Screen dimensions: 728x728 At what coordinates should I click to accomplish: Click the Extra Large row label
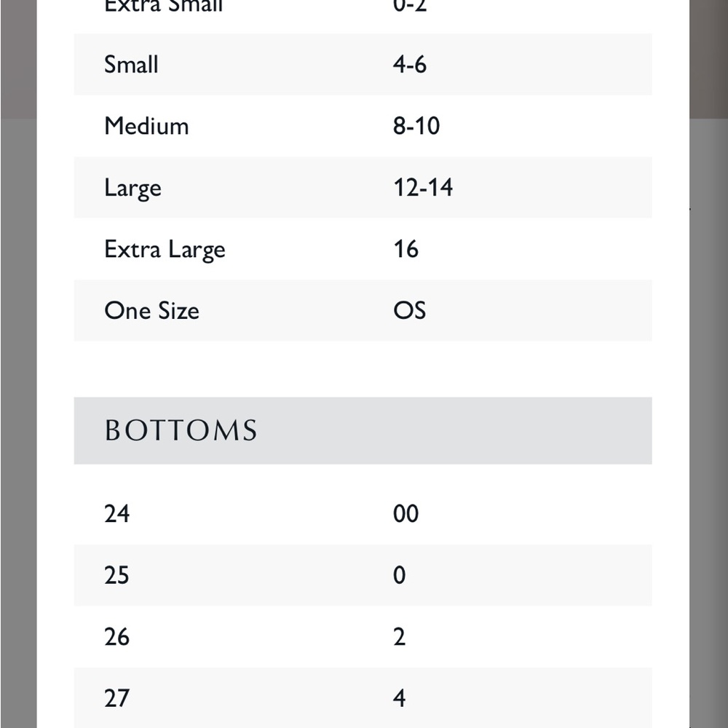coord(165,250)
